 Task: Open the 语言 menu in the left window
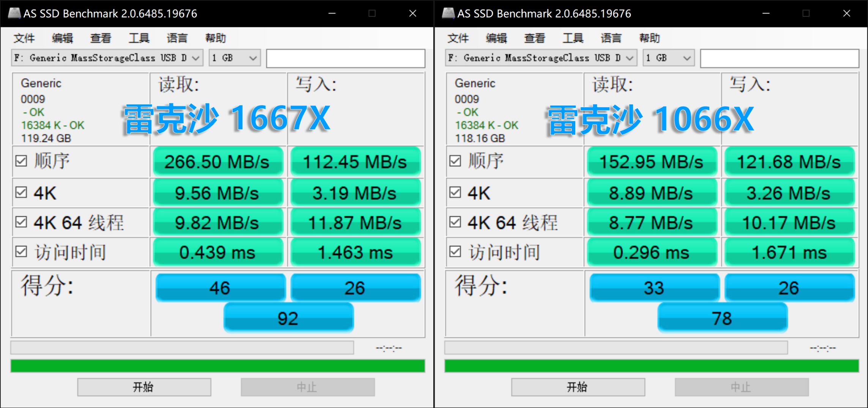(x=177, y=38)
